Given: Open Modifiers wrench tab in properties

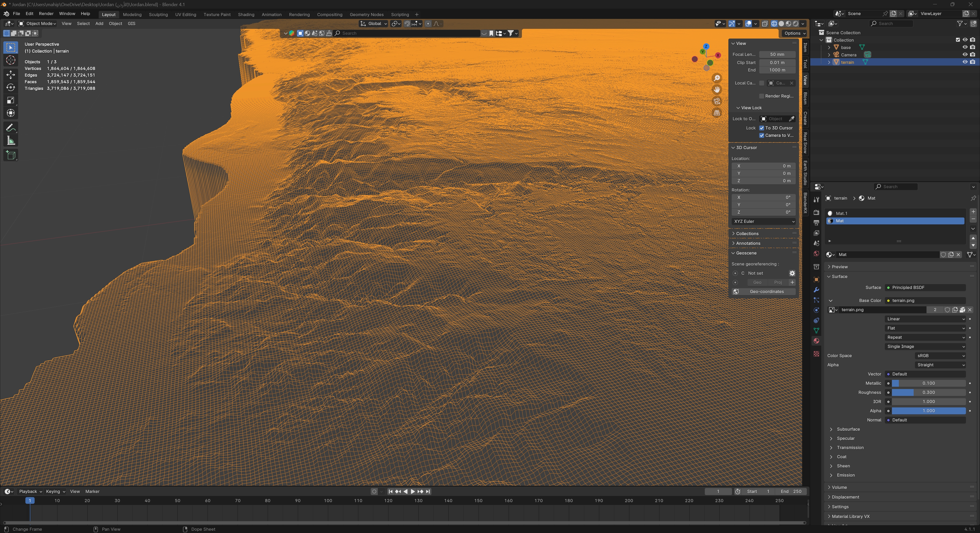Looking at the screenshot, I should point(816,290).
